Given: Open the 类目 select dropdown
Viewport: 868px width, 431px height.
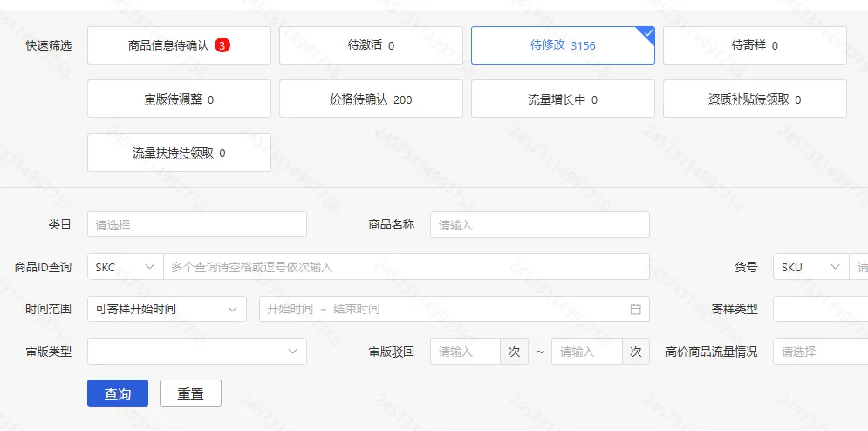Looking at the screenshot, I should (x=197, y=225).
